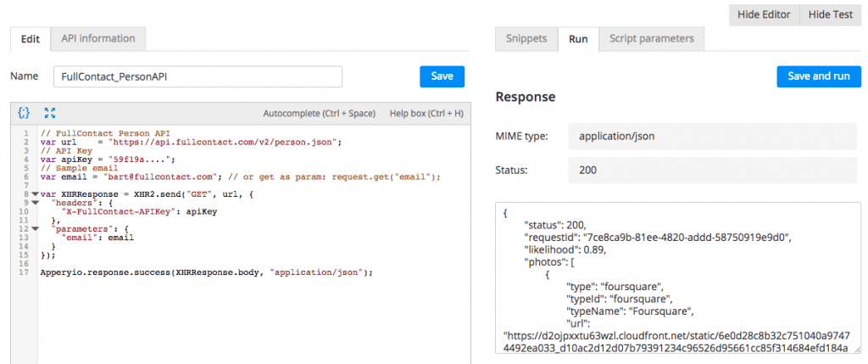
Task: Hide the test panel
Action: click(x=830, y=14)
